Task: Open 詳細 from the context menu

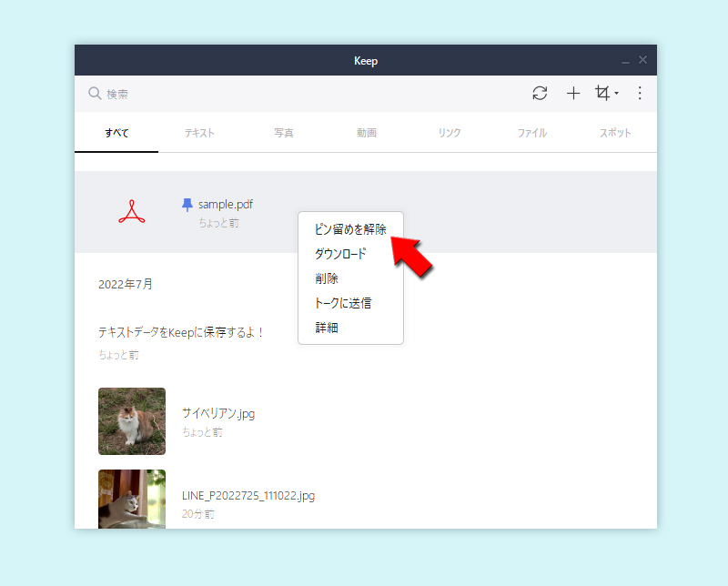Action: [x=326, y=328]
